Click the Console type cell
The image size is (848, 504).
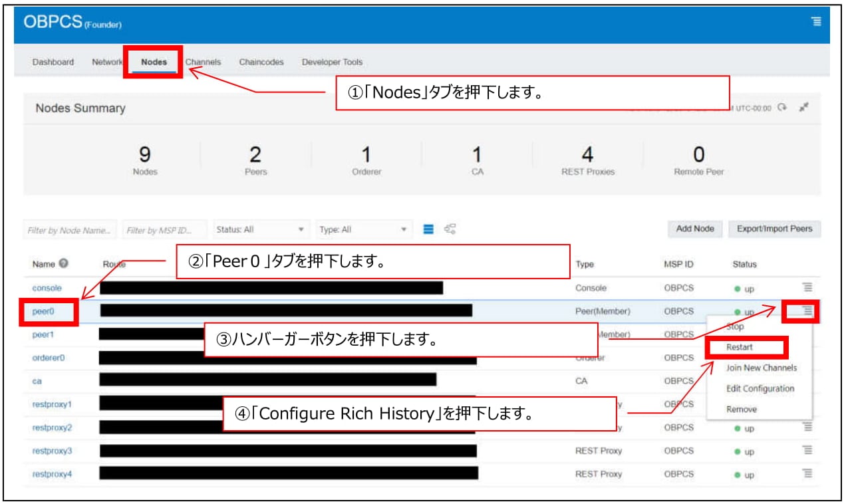tap(591, 288)
